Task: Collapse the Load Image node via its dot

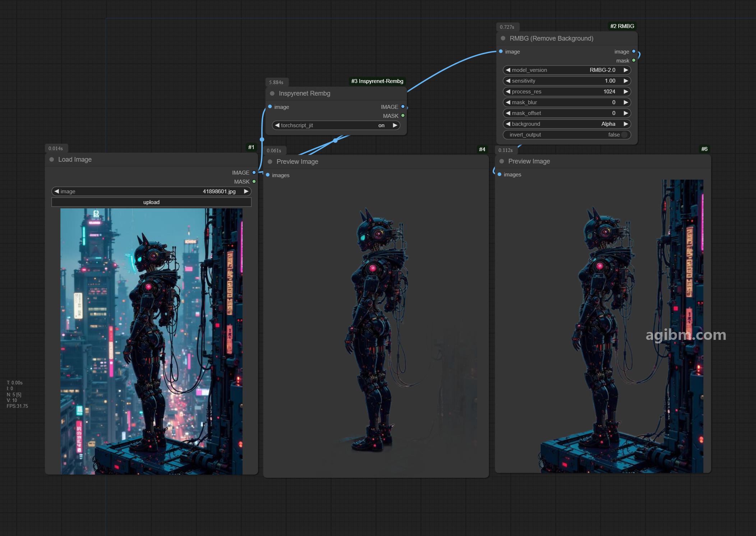Action: point(52,160)
